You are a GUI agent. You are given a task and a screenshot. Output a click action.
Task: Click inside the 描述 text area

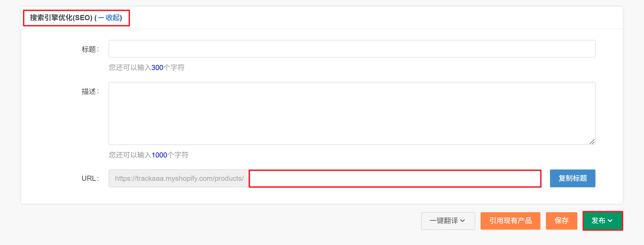click(352, 113)
